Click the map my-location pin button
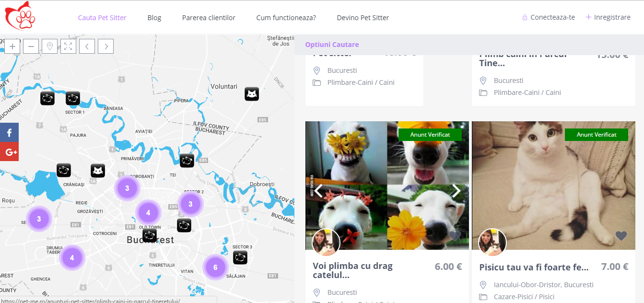This screenshot has height=303, width=644. coord(49,47)
